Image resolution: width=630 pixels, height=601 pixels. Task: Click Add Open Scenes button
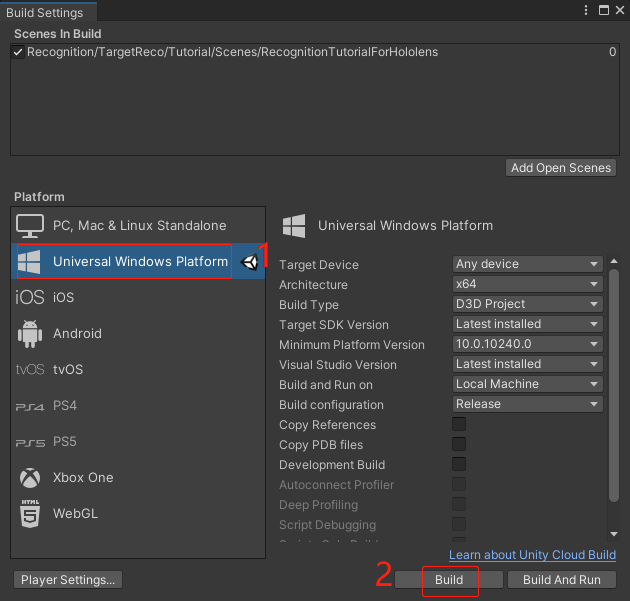(561, 168)
